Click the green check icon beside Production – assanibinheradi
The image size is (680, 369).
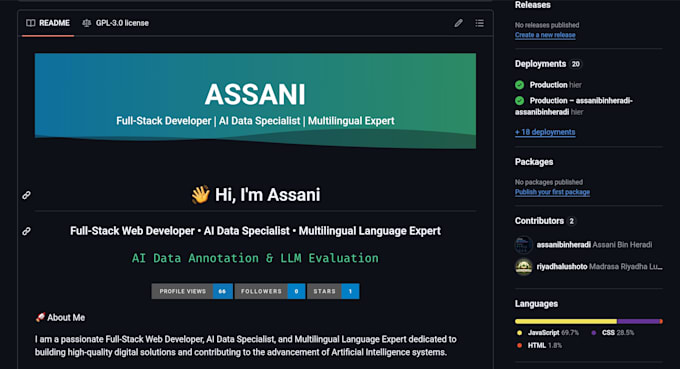coord(520,101)
